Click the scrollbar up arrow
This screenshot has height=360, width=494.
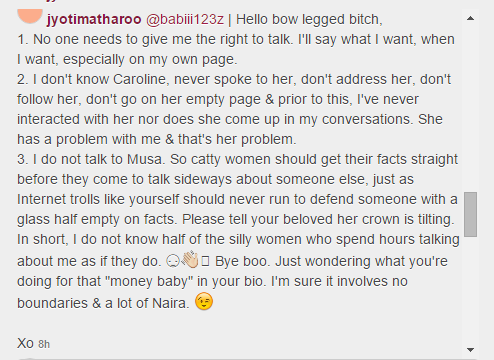click(470, 18)
